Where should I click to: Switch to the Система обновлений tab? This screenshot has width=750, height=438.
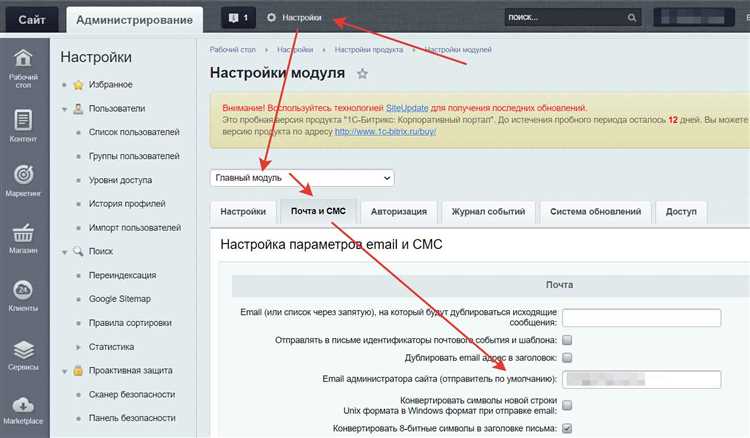click(x=595, y=212)
